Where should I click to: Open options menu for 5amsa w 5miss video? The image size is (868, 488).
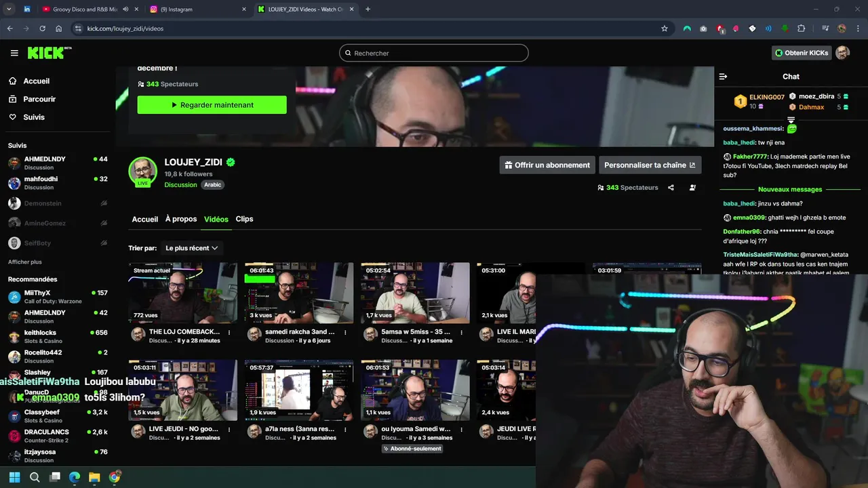[461, 332]
